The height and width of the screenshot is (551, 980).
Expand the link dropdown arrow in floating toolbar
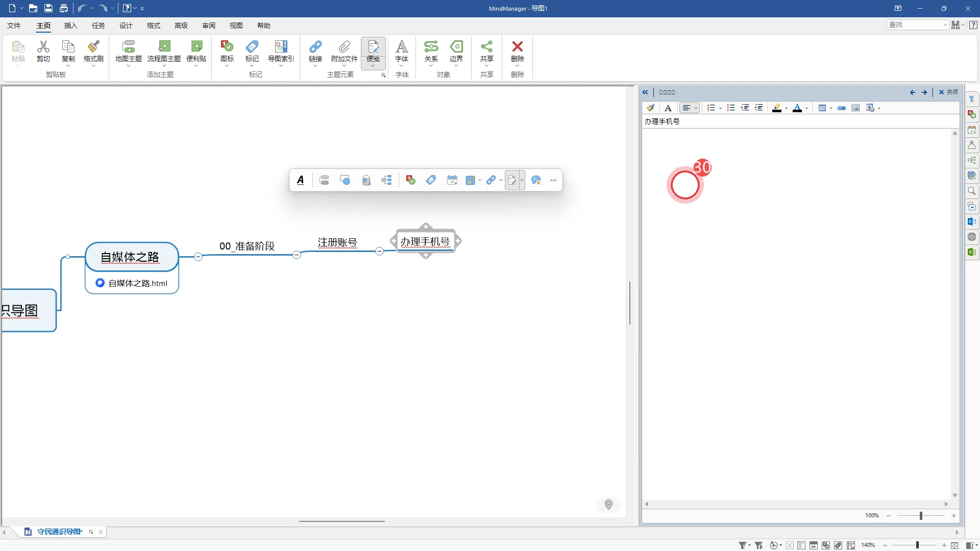point(501,180)
